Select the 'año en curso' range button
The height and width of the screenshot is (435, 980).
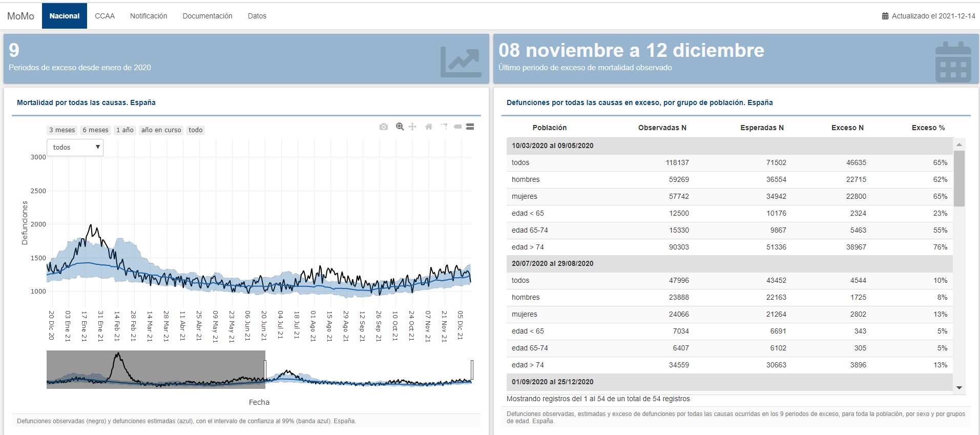pyautogui.click(x=161, y=130)
